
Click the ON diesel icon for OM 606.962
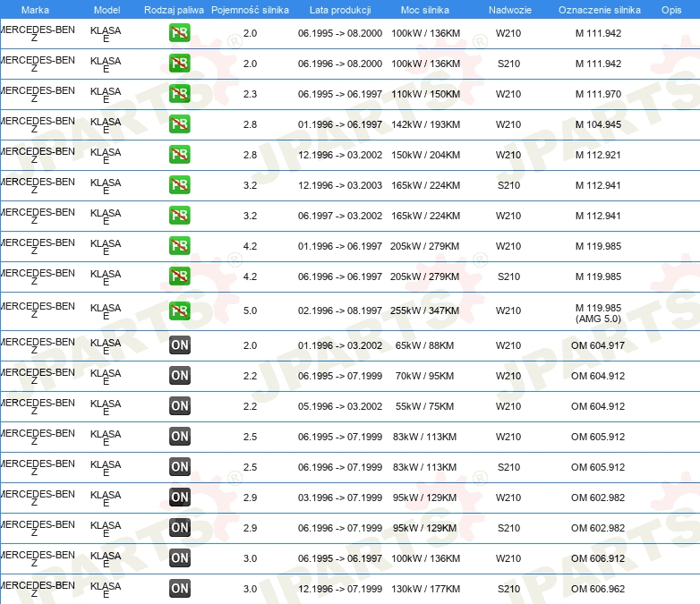point(179,588)
